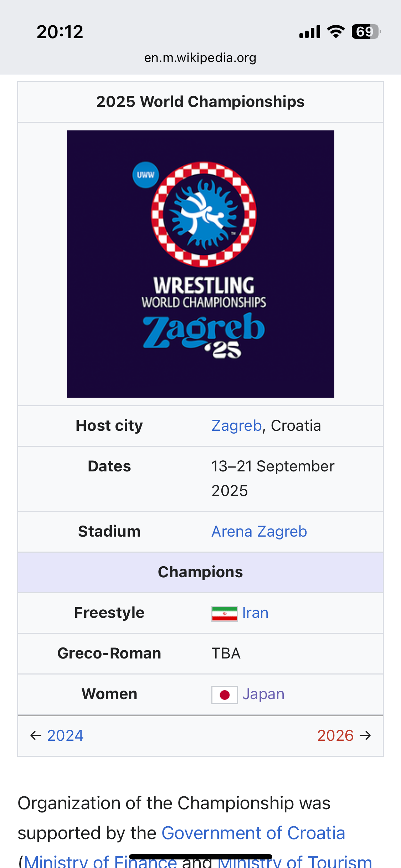Image resolution: width=401 pixels, height=868 pixels.
Task: Tap the Japan flag icon
Action: tap(225, 695)
